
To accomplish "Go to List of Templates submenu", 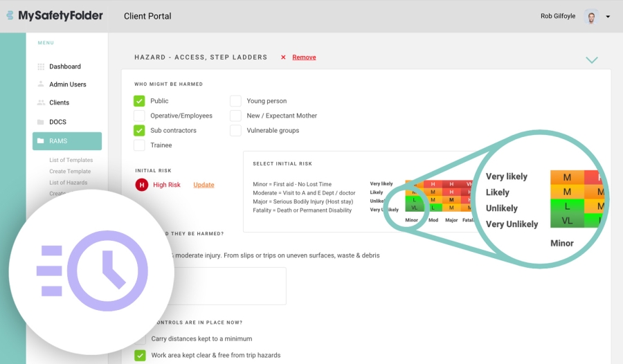I will point(71,160).
